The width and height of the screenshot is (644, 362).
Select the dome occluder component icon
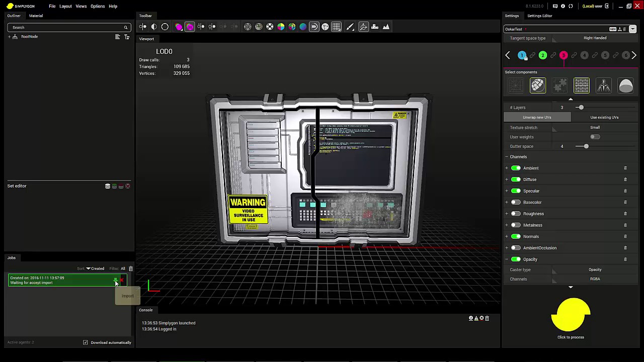coord(626,85)
